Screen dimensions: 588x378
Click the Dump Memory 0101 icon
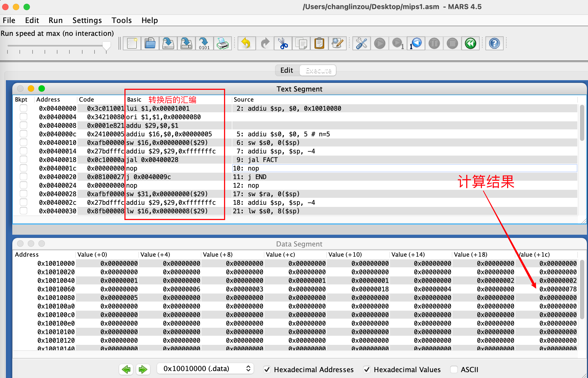tap(204, 43)
